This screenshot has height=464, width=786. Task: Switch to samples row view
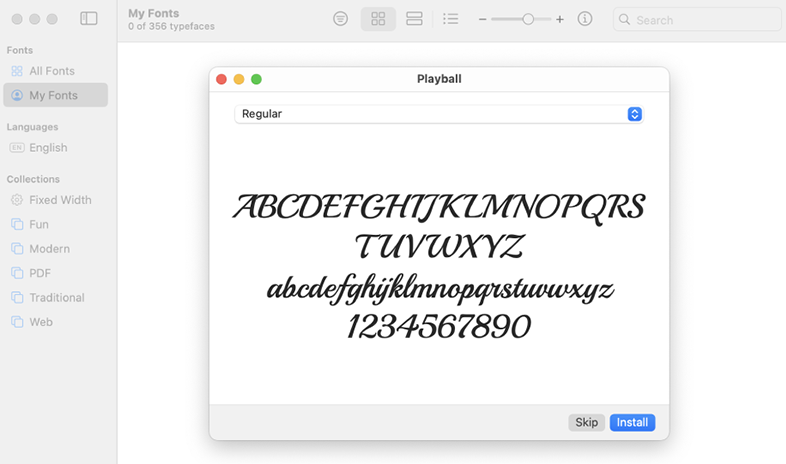click(414, 19)
